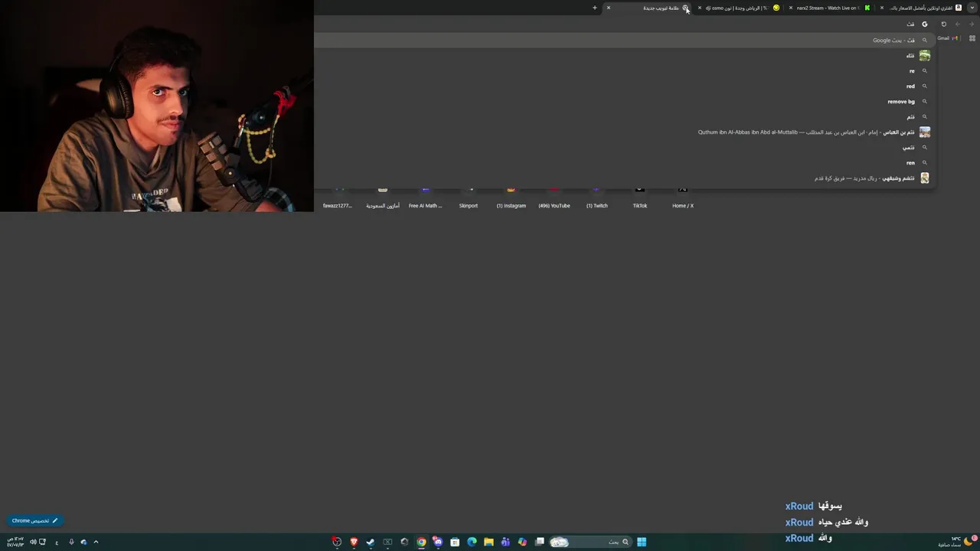Choose the 're' search suggestion
This screenshot has height=551, width=980.
pyautogui.click(x=625, y=71)
